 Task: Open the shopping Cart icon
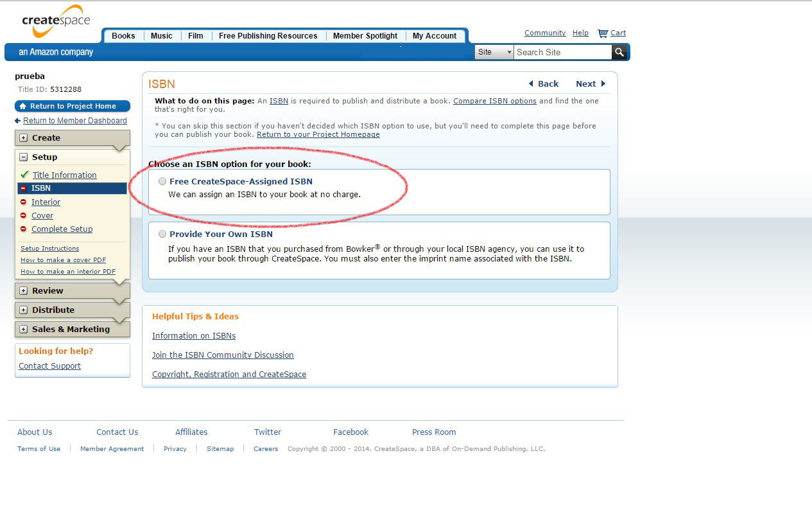(603, 33)
